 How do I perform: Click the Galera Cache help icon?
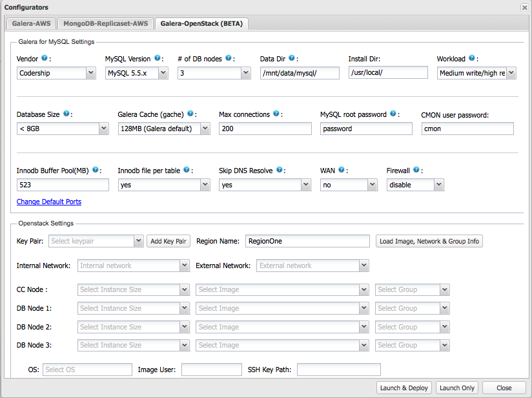(x=190, y=114)
